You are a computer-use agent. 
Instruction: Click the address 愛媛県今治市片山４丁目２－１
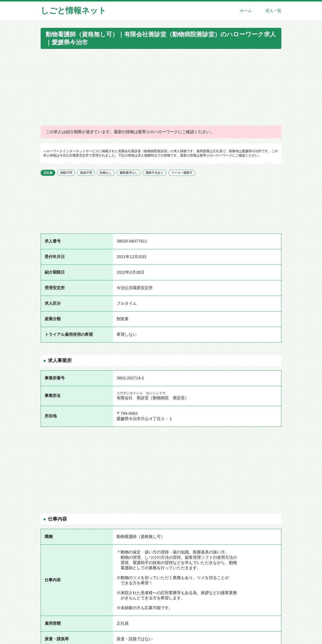(145, 419)
